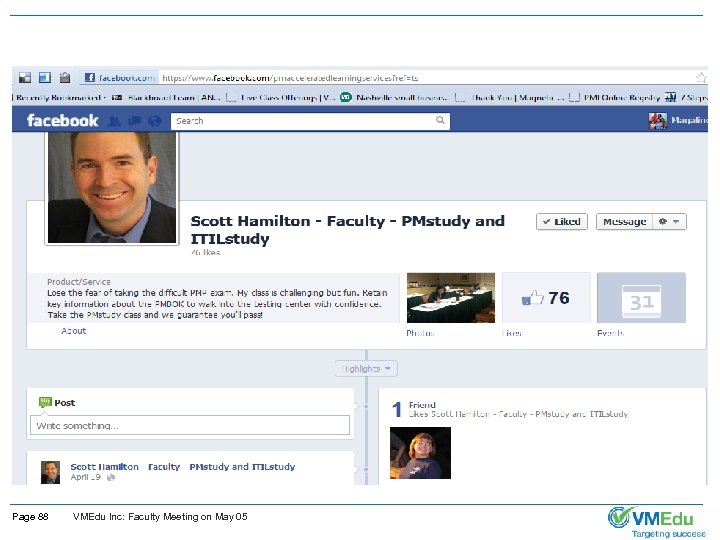This screenshot has height=540, width=720.
Task: Click the Product/Service category text
Action: [79, 281]
